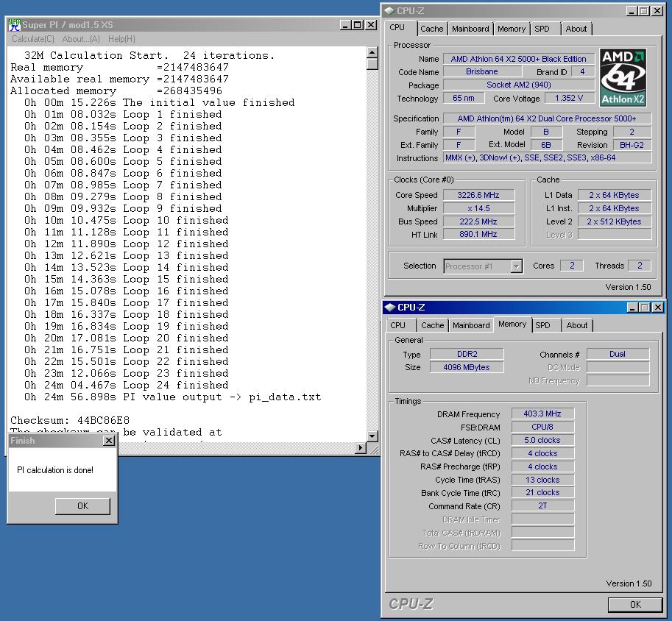Click the Name field AMD Athlon 64 X2 5000+
The image size is (672, 621).
coord(518,59)
